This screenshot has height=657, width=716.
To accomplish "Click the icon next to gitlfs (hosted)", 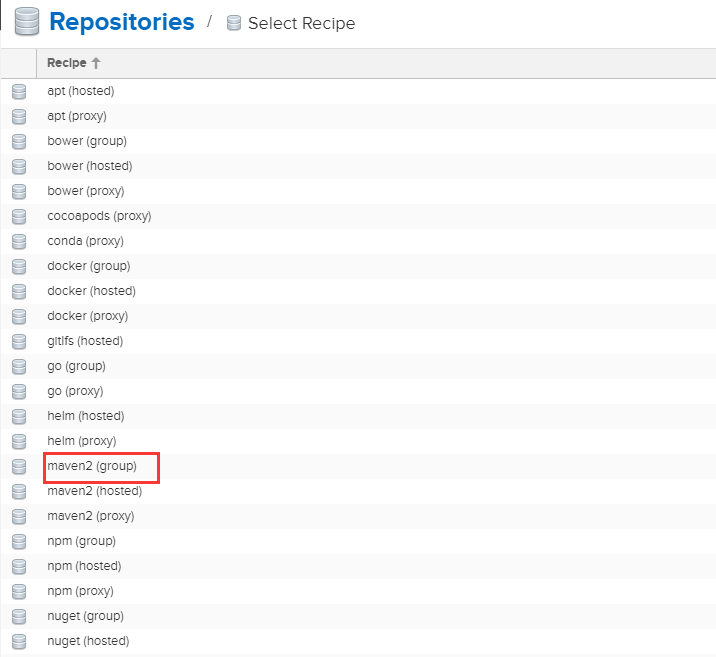I will point(18,341).
